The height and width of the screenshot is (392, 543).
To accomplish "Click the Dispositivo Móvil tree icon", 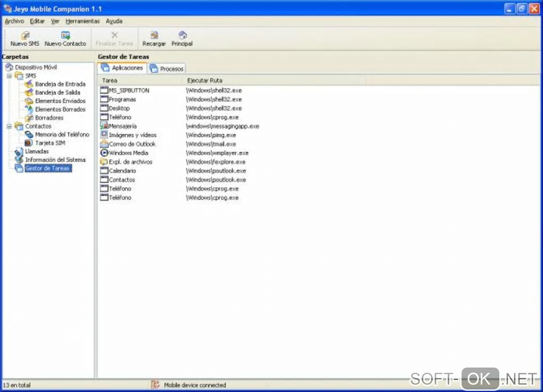I will tap(10, 67).
